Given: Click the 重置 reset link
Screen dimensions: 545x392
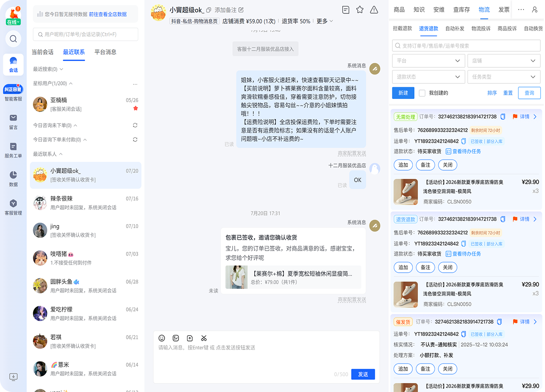Looking at the screenshot, I should pos(508,93).
